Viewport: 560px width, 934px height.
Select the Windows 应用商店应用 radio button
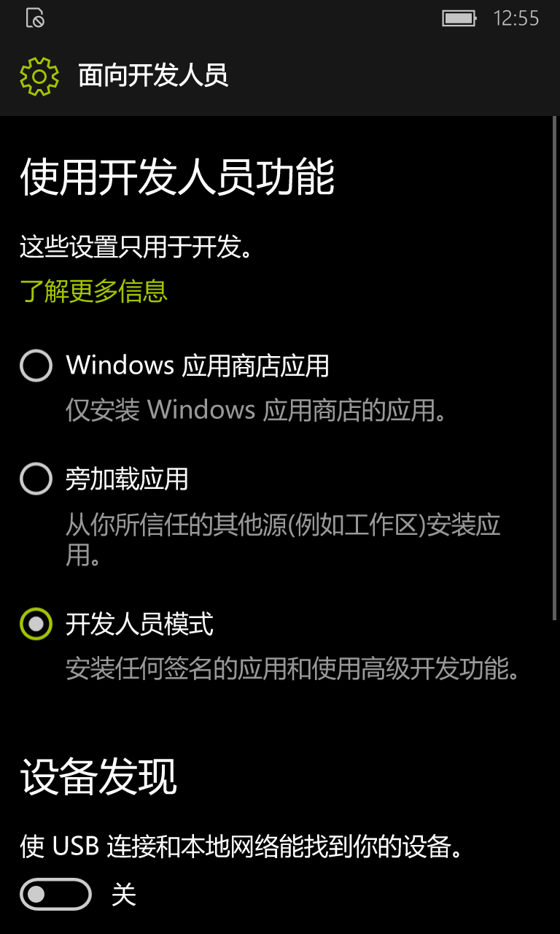[x=36, y=366]
